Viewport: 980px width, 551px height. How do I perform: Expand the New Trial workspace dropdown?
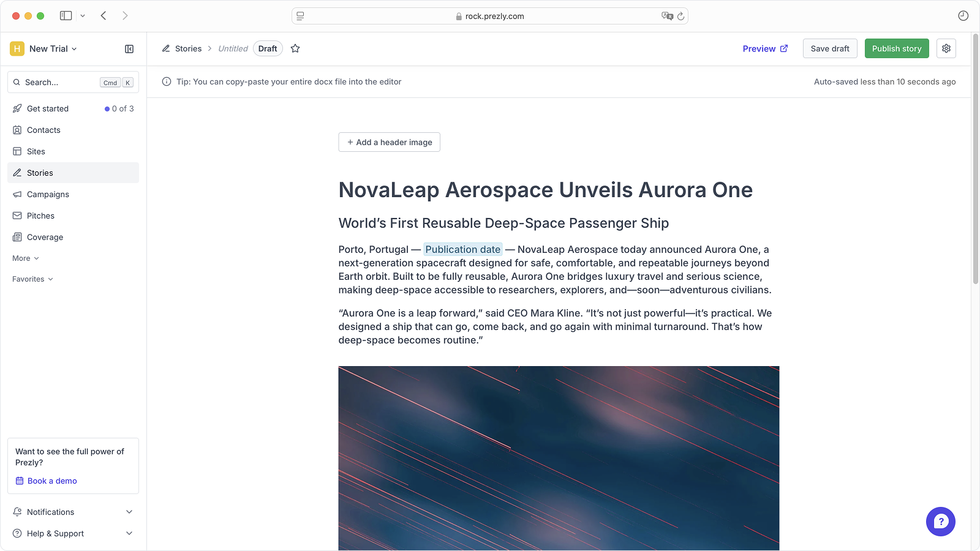tap(52, 49)
